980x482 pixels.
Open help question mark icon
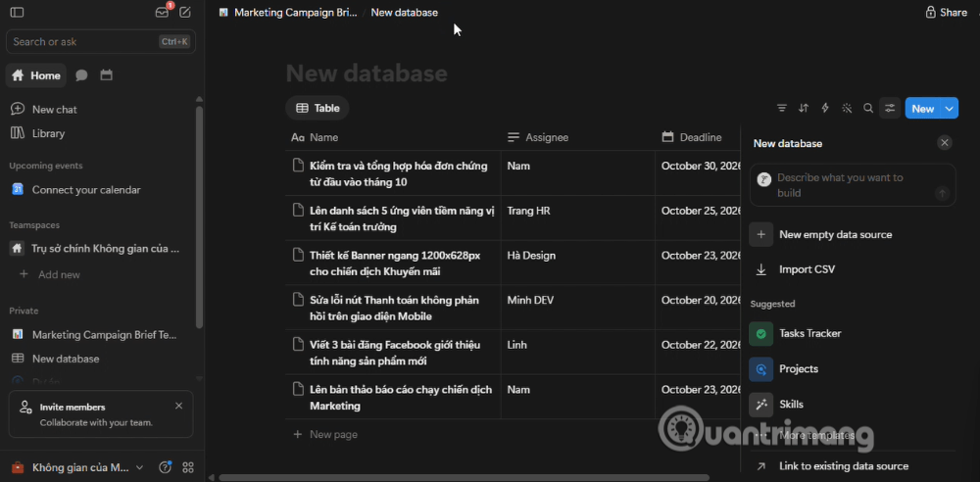point(165,467)
